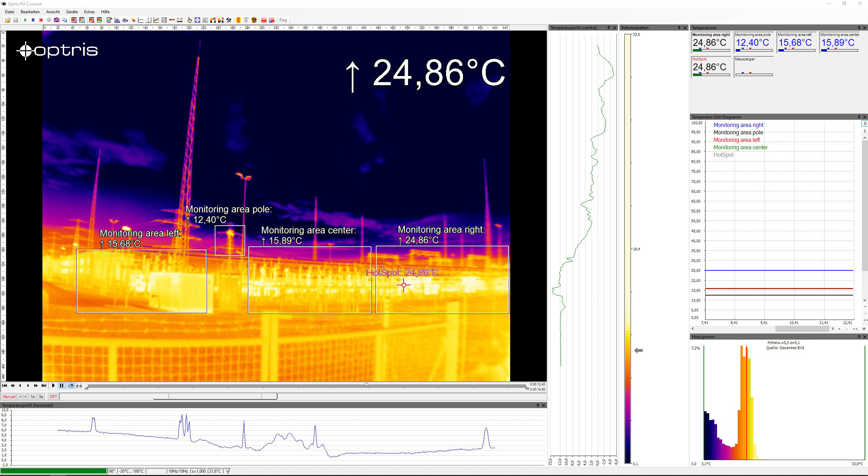Toggle the 3σ scaling button
Viewport: 868px width, 476px height.
tap(41, 396)
